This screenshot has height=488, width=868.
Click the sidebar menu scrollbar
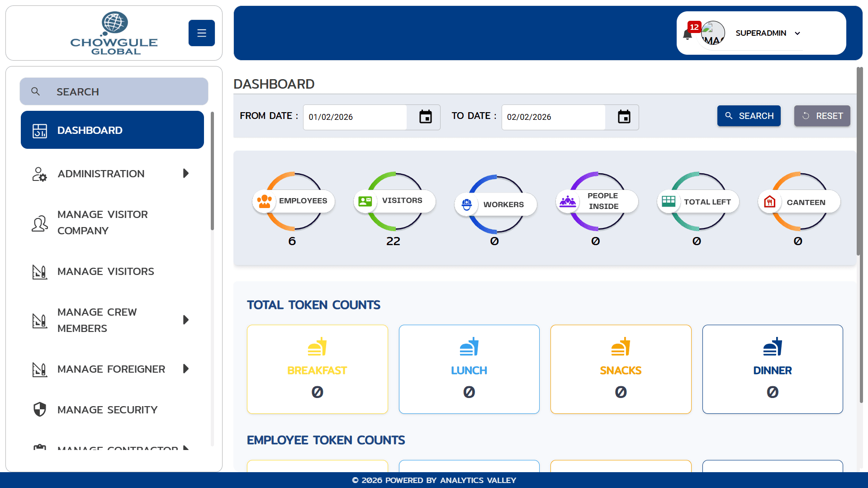point(212,171)
